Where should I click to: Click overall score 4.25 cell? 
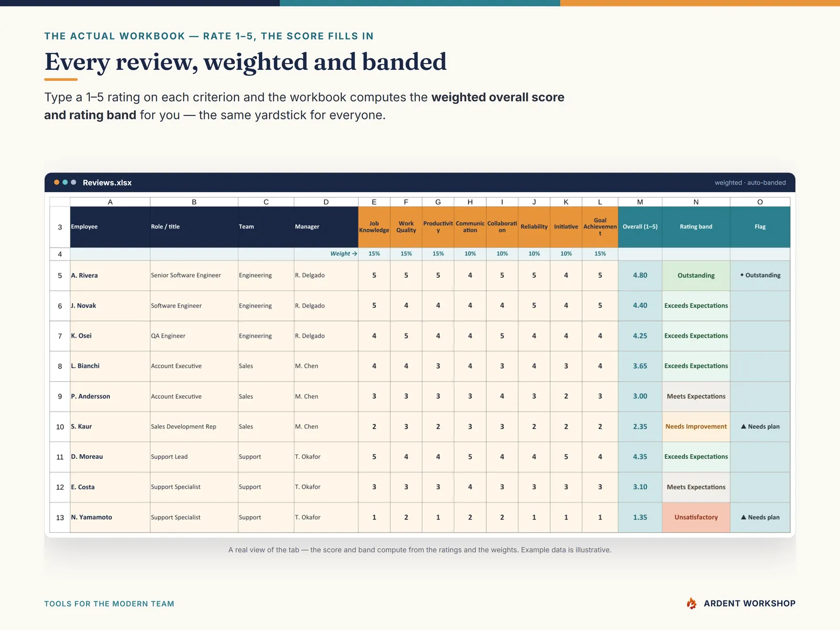640,336
